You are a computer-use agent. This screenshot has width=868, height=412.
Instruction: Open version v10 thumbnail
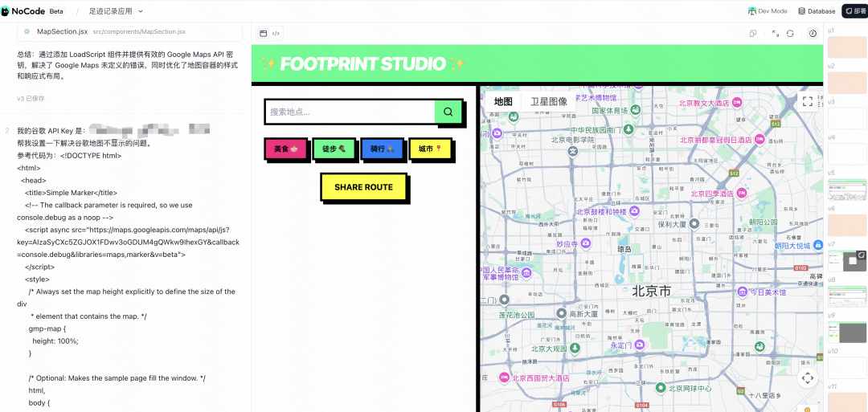tap(847, 367)
